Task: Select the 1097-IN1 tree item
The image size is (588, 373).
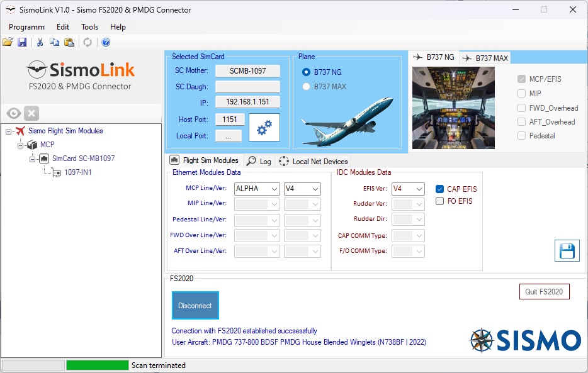Action: [x=77, y=172]
